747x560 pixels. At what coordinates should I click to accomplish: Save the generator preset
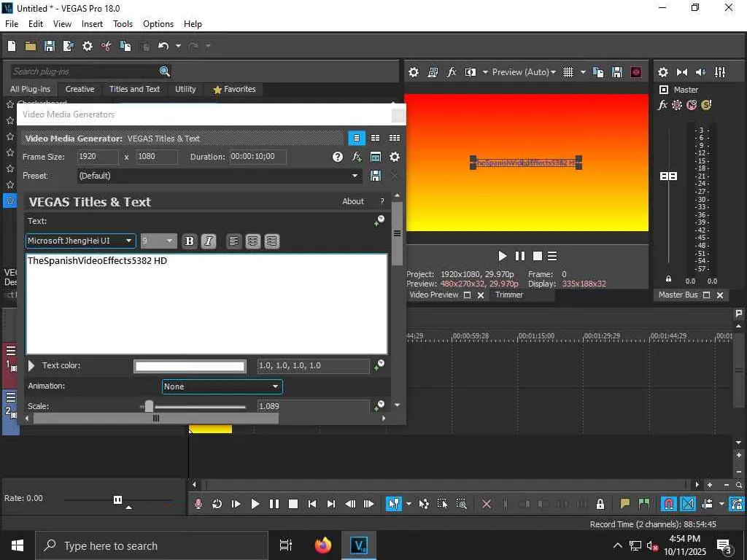(376, 176)
